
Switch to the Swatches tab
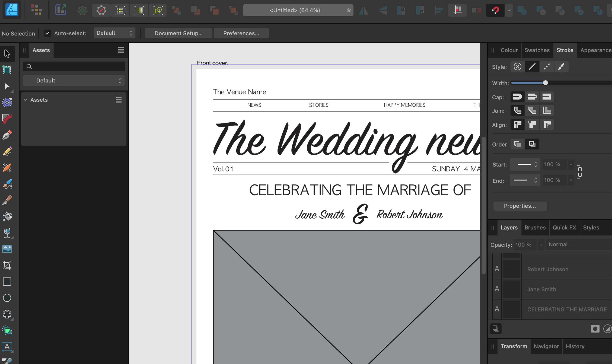click(537, 50)
